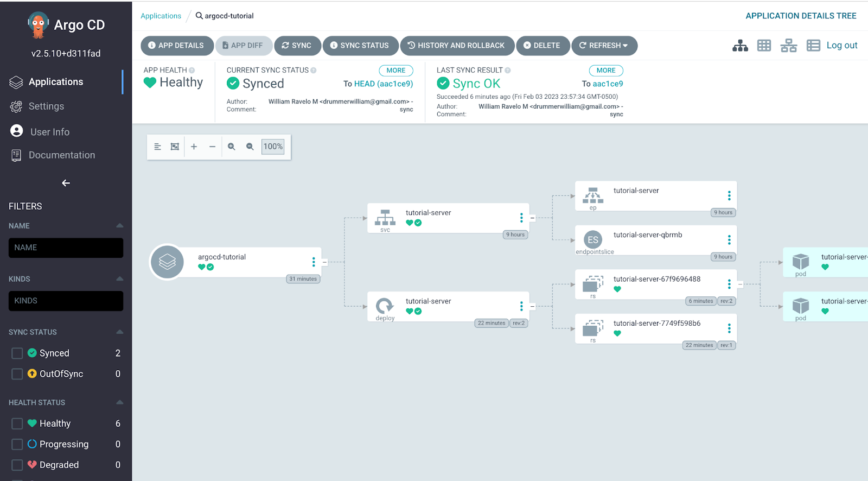Collapse tutorial-server svc children toggle
The height and width of the screenshot is (481, 868).
533,218
